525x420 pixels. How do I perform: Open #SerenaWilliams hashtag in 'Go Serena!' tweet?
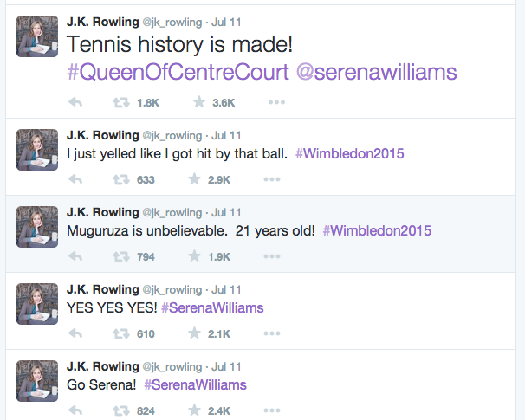195,384
